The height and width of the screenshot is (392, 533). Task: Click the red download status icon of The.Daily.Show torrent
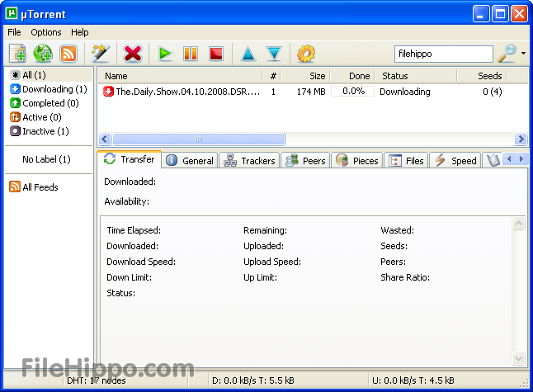coord(108,92)
